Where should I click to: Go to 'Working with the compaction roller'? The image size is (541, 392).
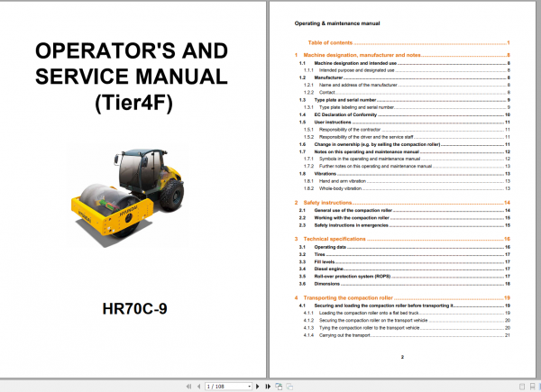coord(405,218)
